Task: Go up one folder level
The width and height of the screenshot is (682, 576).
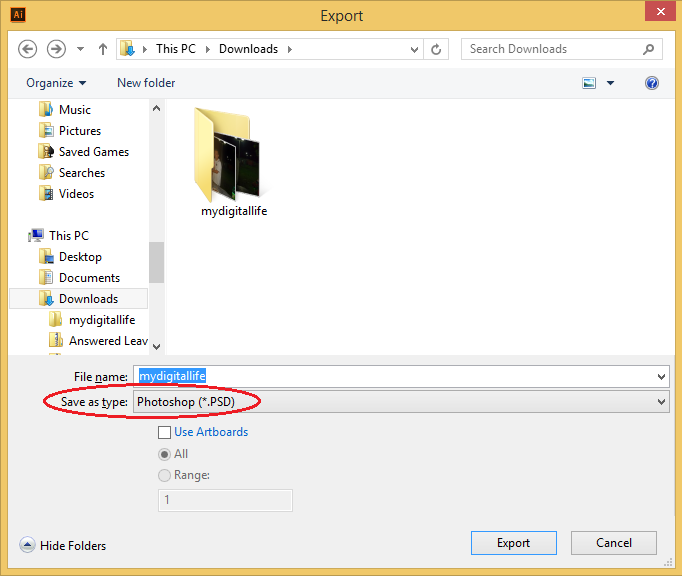Action: tap(103, 49)
